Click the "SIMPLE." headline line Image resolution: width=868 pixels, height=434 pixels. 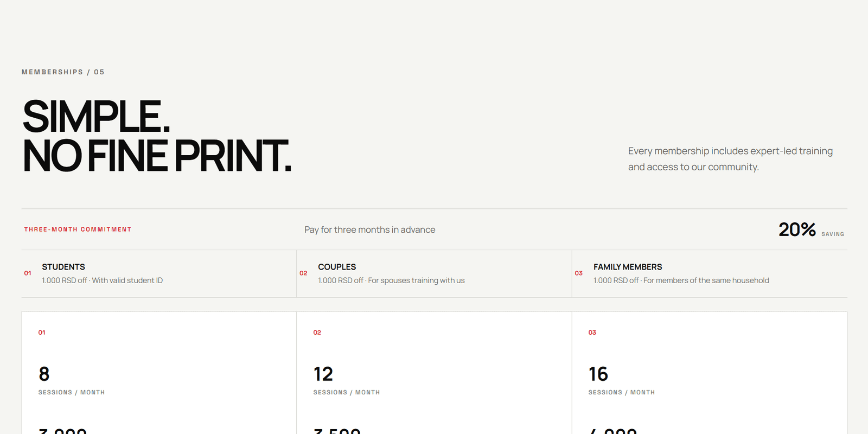point(97,117)
